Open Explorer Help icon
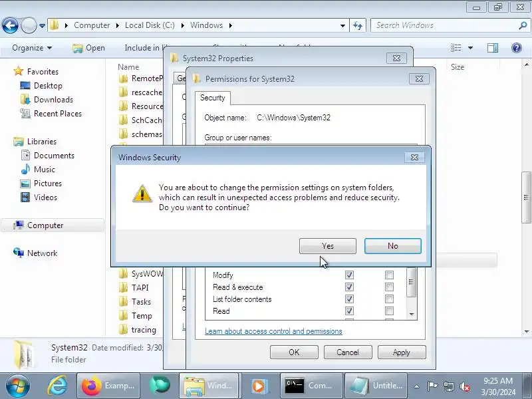The image size is (532, 399). click(x=517, y=48)
